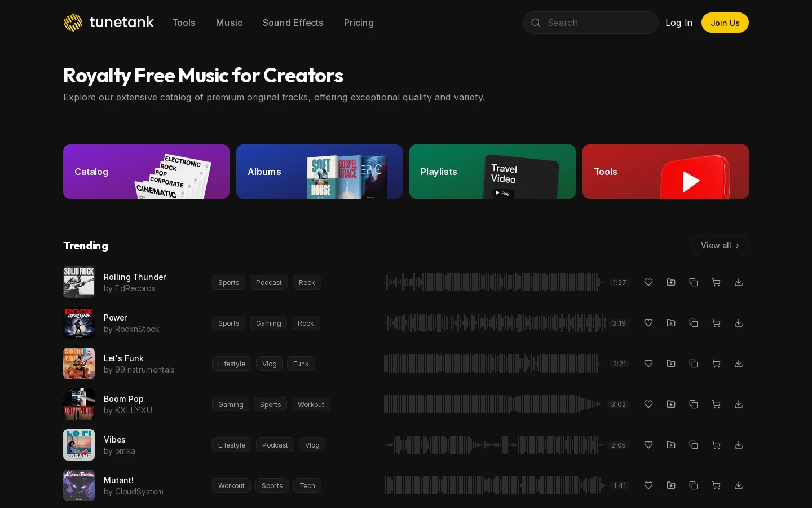Select Gaming tag on Power track

coord(268,323)
